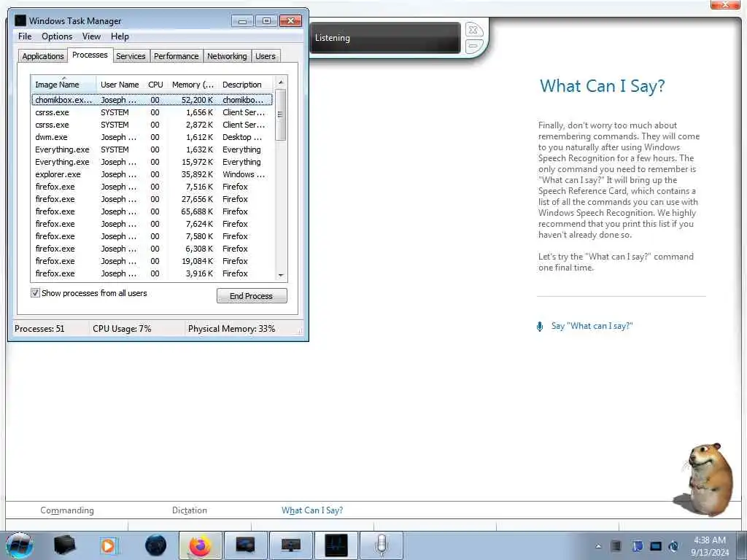This screenshot has width=747, height=560.
Task: Open the black box icon on taskbar
Action: [x=65, y=545]
